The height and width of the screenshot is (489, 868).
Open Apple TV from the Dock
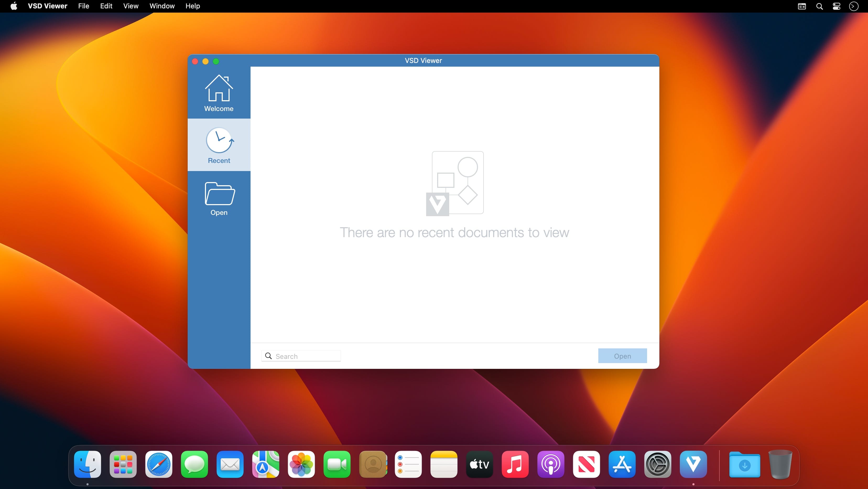(x=480, y=464)
